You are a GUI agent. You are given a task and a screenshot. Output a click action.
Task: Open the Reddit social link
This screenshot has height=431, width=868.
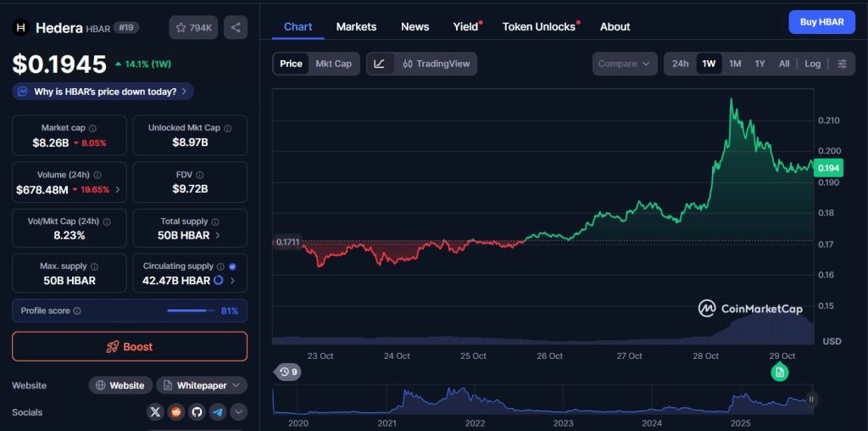pyautogui.click(x=175, y=412)
